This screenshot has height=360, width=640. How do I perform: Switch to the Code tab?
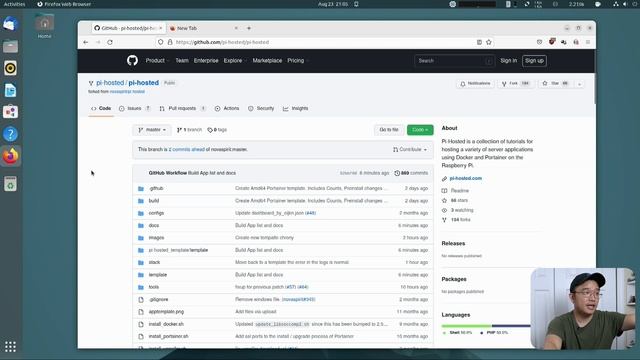[x=101, y=108]
